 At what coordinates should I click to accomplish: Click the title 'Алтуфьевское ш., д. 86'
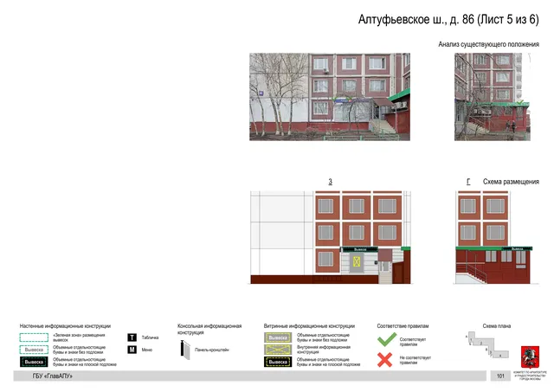coord(415,19)
